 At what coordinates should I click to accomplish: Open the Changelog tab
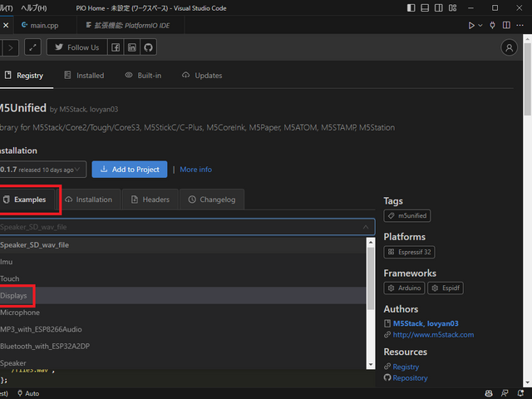[x=212, y=199]
